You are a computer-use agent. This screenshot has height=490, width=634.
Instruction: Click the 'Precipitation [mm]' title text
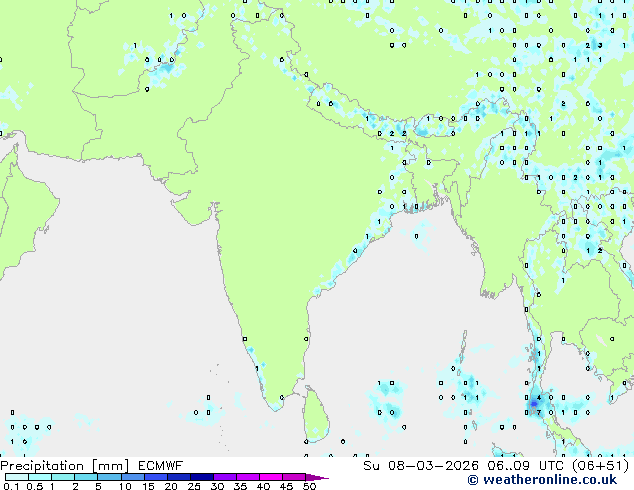coord(64,466)
